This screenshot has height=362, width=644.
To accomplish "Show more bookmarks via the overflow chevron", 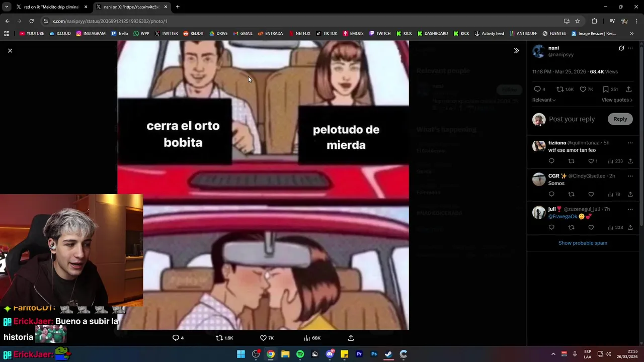I will pyautogui.click(x=632, y=34).
